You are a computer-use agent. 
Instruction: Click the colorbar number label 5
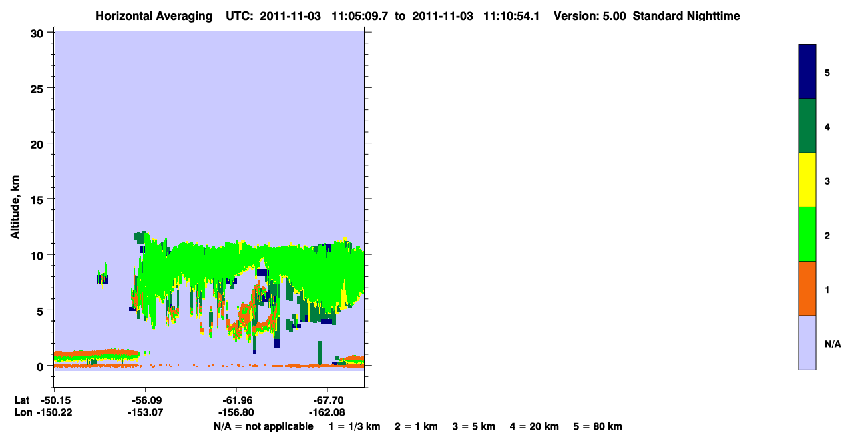[827, 72]
